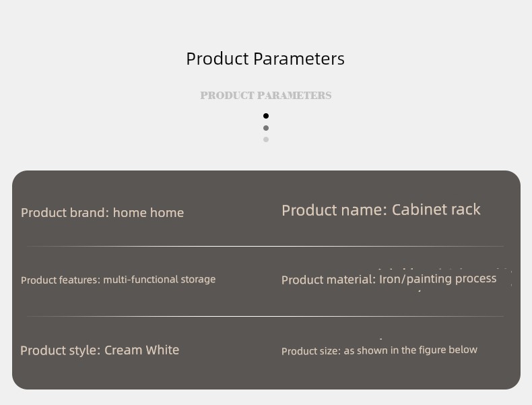Select the "Product features:" label

click(x=61, y=280)
